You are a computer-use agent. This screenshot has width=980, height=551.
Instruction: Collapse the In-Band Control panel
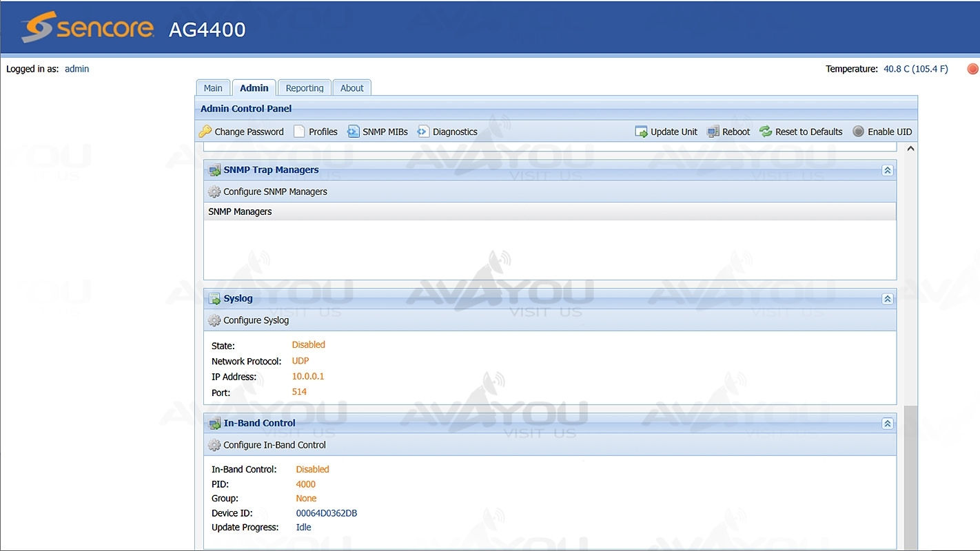click(x=888, y=424)
